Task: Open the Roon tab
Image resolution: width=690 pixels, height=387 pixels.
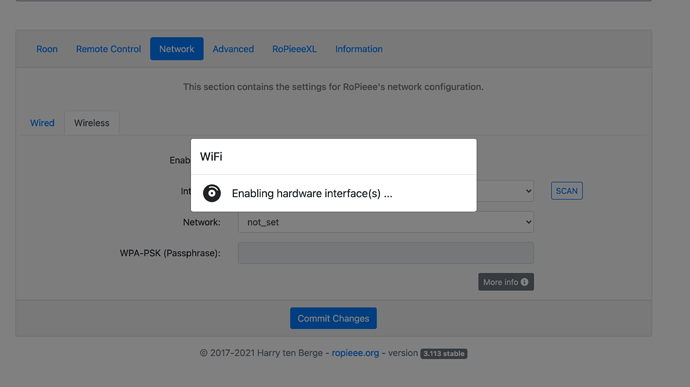Action: coord(47,49)
